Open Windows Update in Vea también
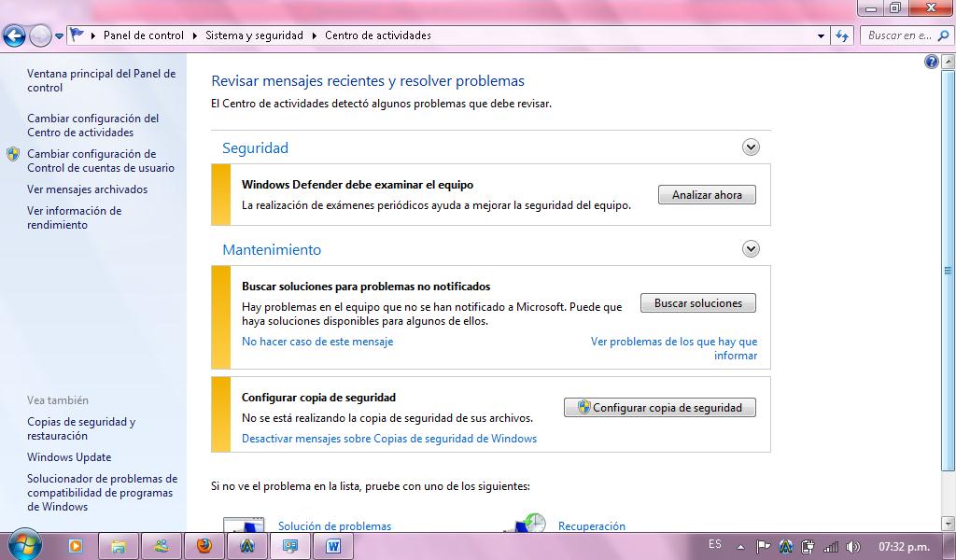 tap(69, 457)
